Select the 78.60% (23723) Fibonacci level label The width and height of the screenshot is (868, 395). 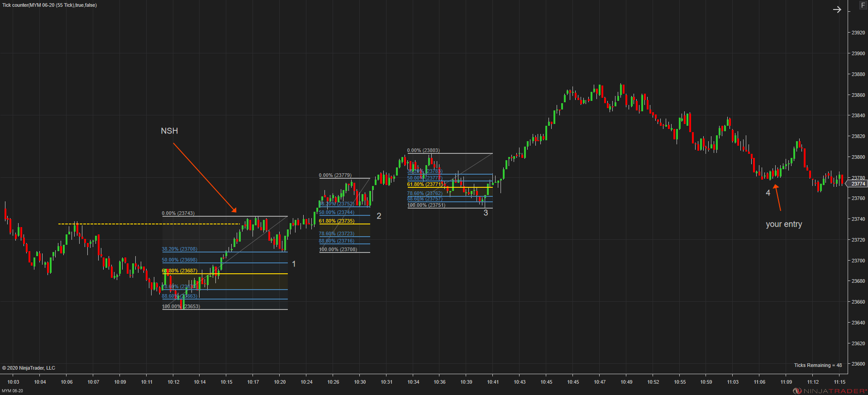(337, 233)
